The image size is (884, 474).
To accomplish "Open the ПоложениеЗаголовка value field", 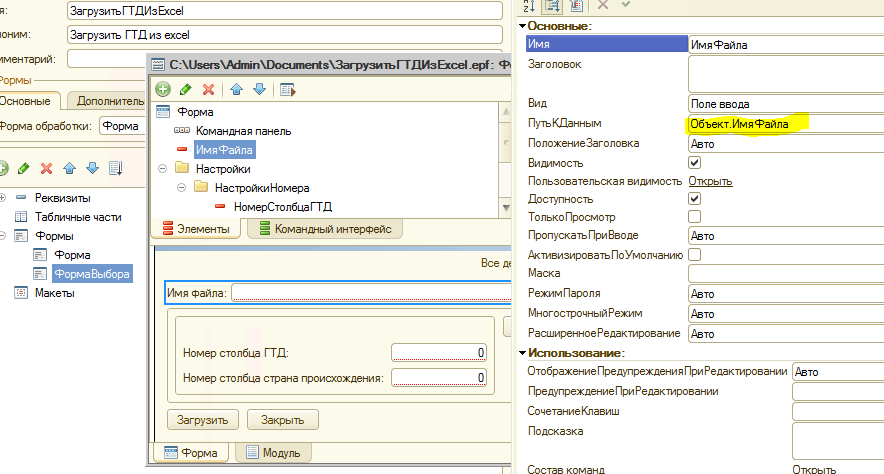I will click(x=786, y=144).
